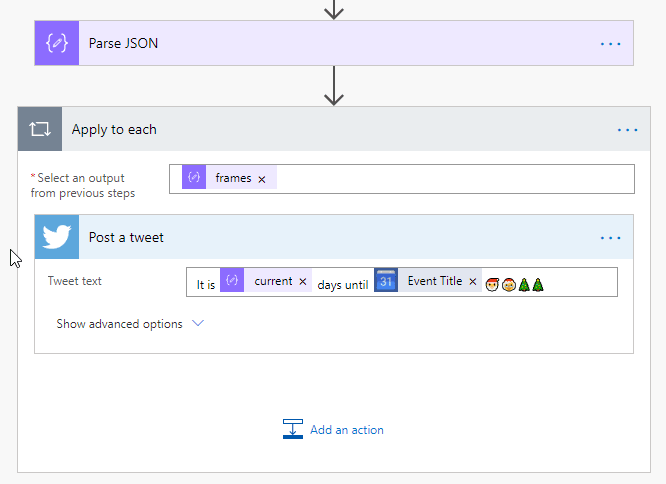This screenshot has width=666, height=484.
Task: Click empty area of Tweet text field
Action: tap(580, 282)
